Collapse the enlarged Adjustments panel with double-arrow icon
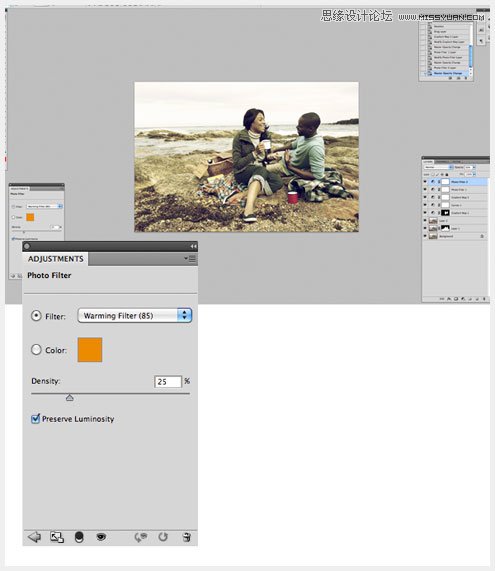 (x=193, y=247)
